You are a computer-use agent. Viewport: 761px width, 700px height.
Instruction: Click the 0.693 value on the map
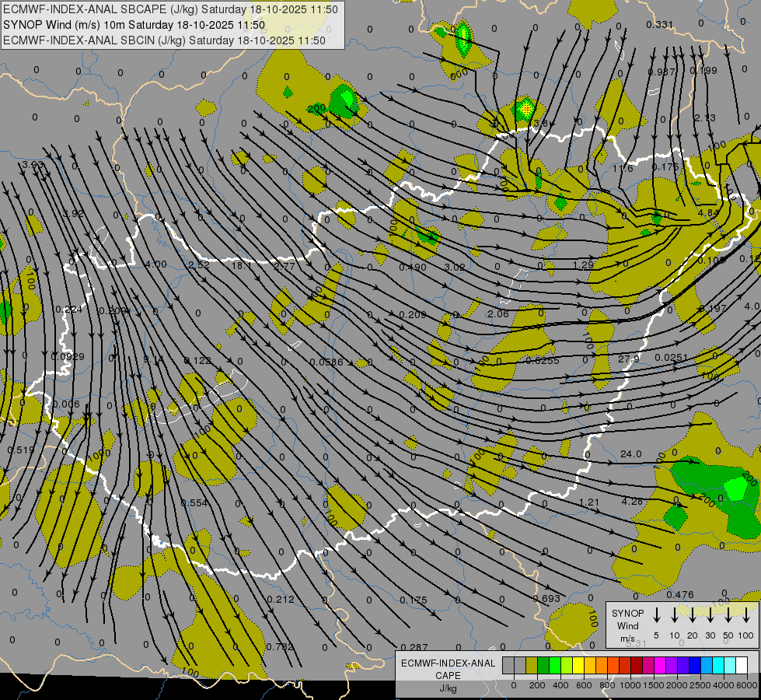[x=546, y=598]
